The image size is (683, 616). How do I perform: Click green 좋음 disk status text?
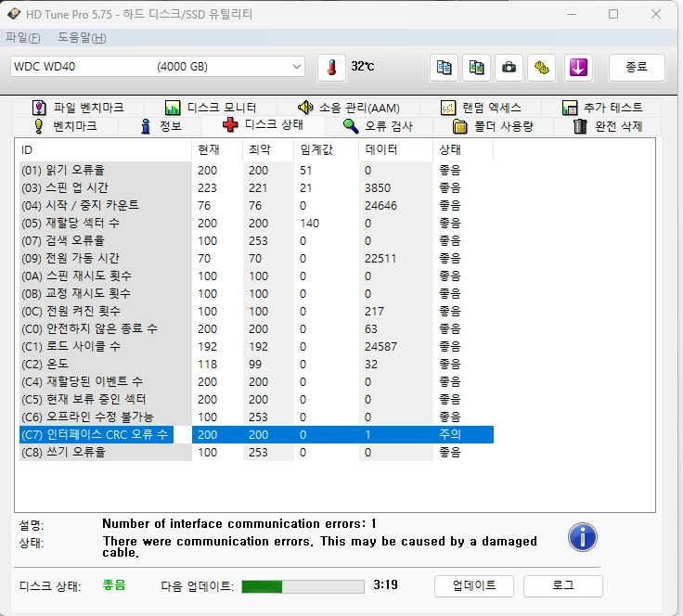(114, 585)
